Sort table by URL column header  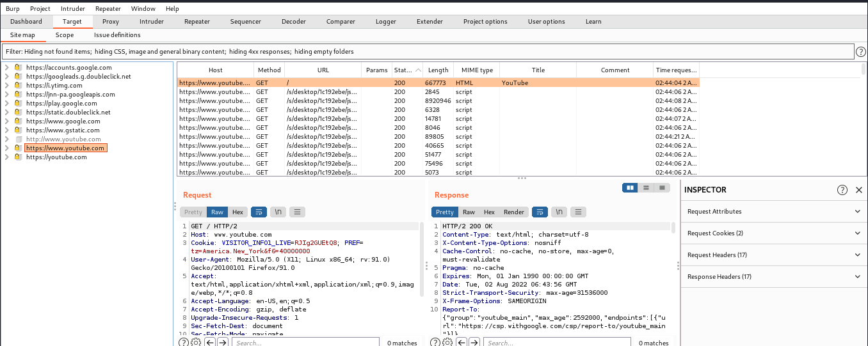click(x=323, y=70)
